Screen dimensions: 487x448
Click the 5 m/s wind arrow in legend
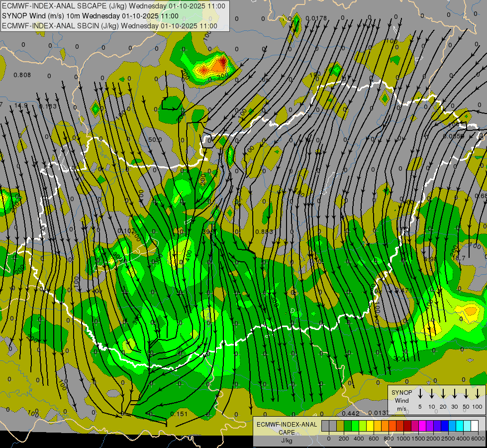tap(420, 394)
